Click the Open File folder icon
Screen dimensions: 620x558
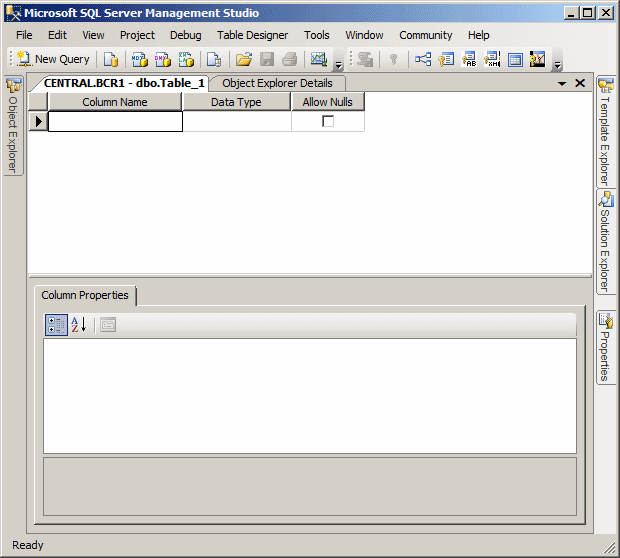(x=244, y=59)
